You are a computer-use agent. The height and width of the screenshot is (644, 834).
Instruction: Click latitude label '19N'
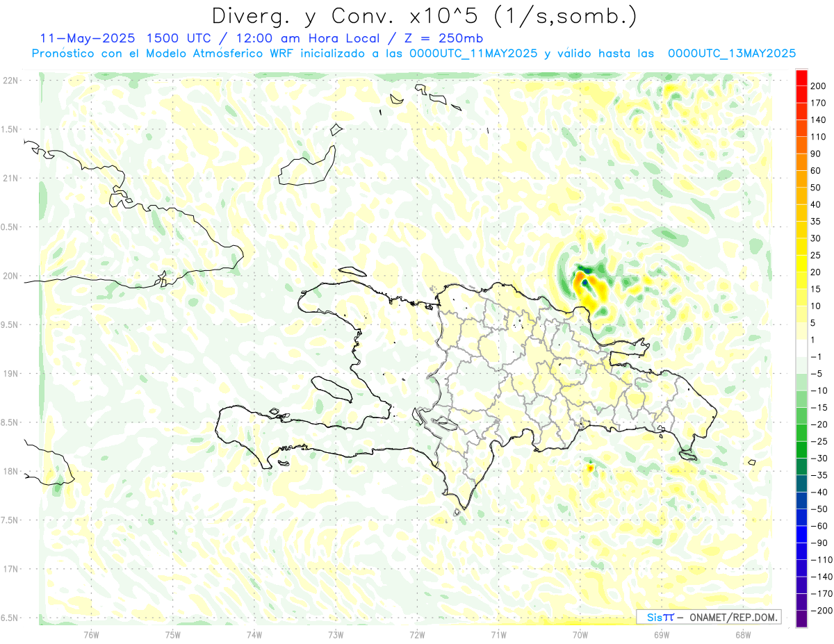click(x=10, y=374)
